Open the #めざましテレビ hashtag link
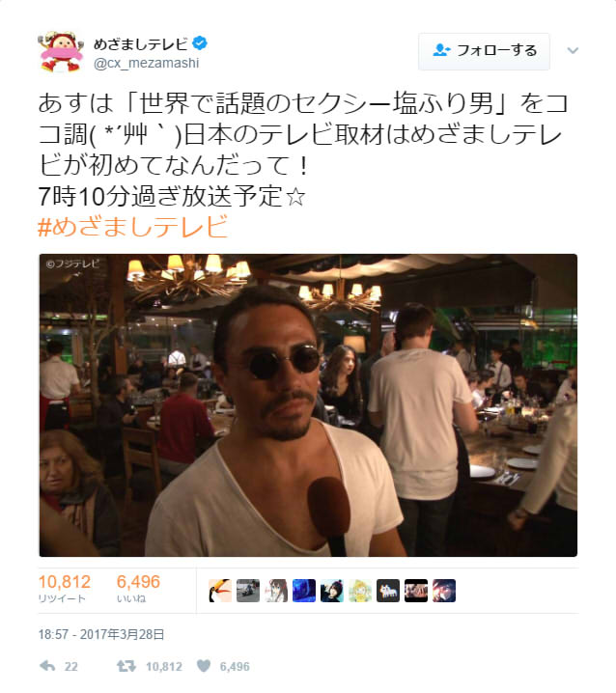This screenshot has height=693, width=616. [x=133, y=227]
